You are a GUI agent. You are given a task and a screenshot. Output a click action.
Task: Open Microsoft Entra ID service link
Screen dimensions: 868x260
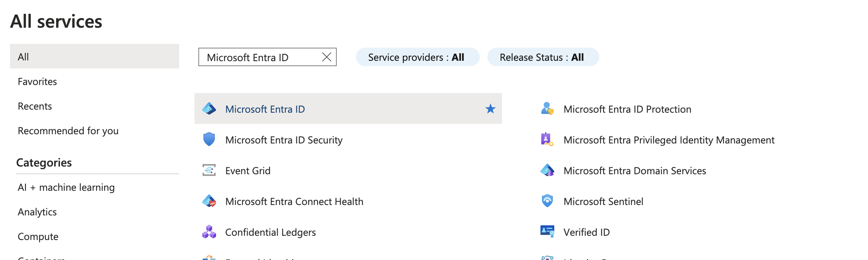pyautogui.click(x=265, y=109)
